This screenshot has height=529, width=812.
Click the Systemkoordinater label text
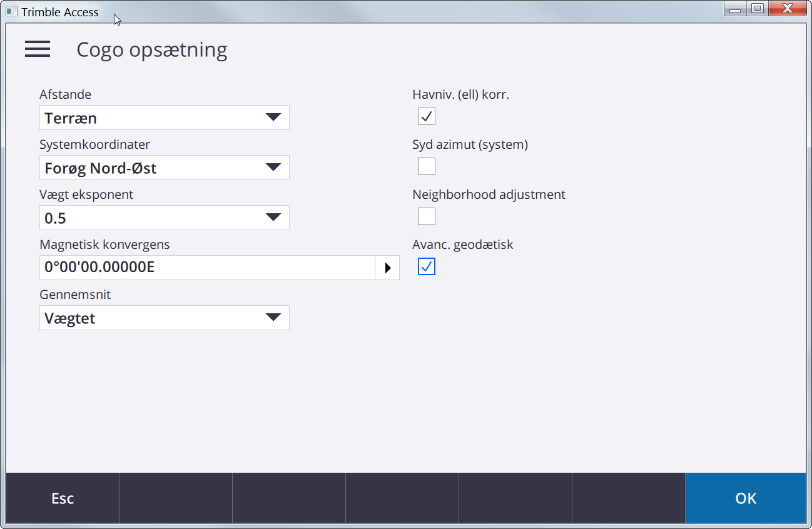(94, 144)
